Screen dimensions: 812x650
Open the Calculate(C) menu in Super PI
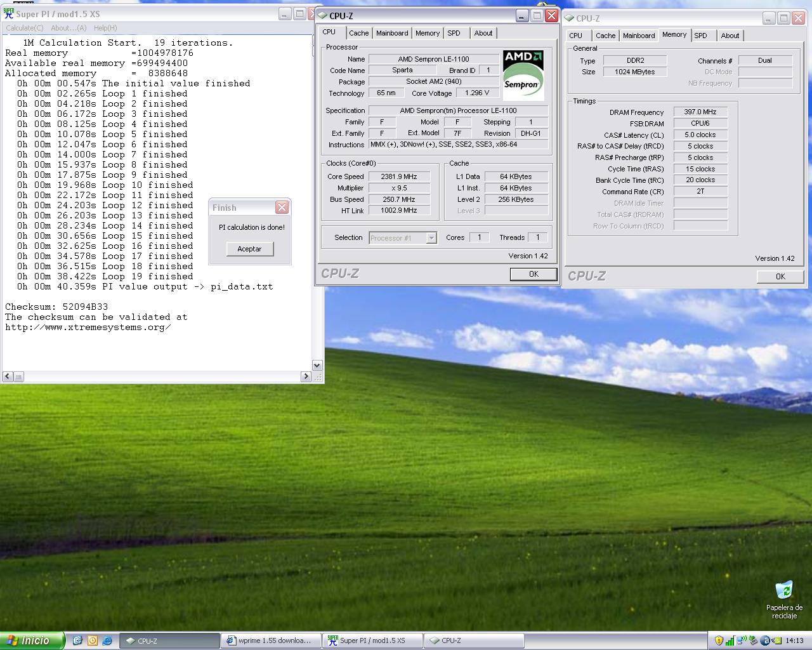tap(25, 28)
